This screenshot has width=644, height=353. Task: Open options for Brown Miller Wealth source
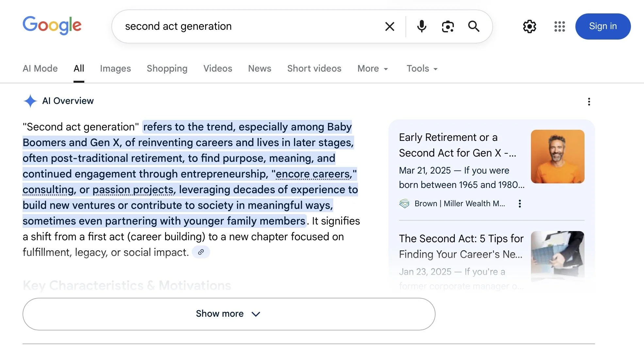click(520, 204)
